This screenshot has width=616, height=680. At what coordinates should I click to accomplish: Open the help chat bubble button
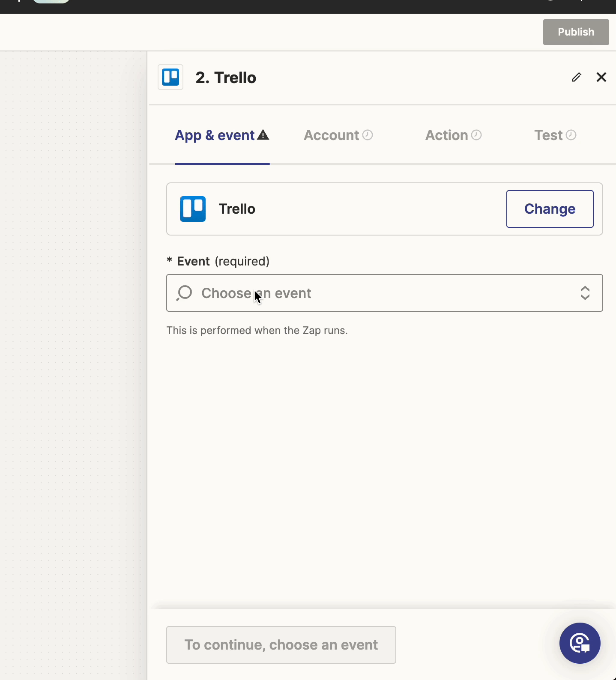click(x=580, y=643)
